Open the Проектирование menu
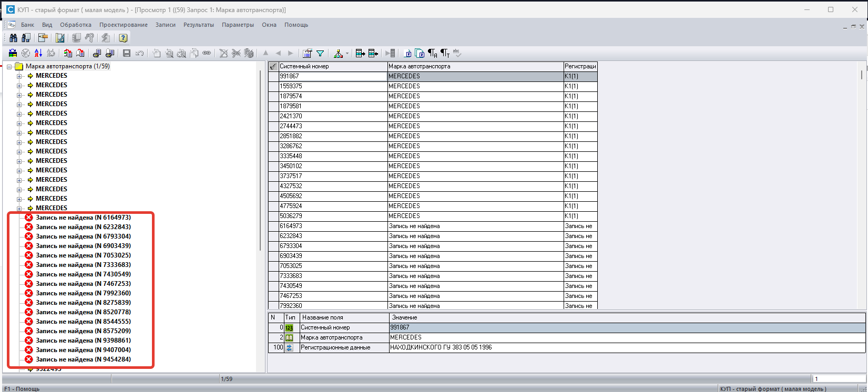 [x=124, y=25]
